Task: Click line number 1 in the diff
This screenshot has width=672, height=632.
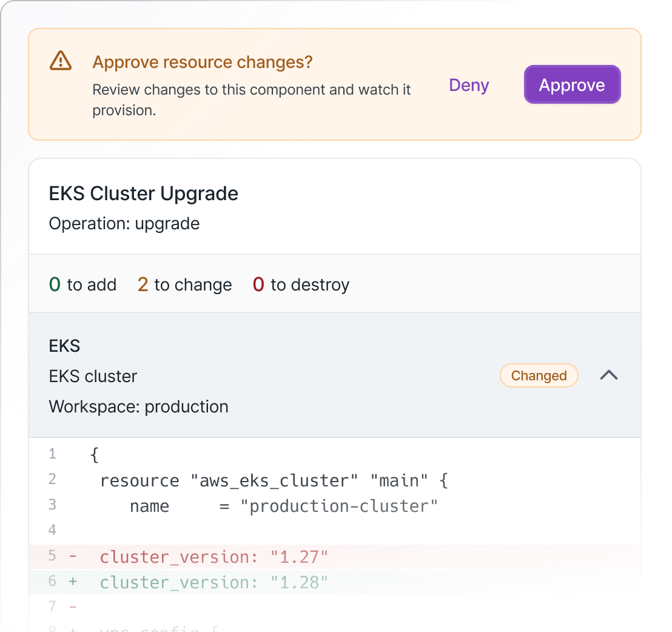Action: tap(52, 454)
